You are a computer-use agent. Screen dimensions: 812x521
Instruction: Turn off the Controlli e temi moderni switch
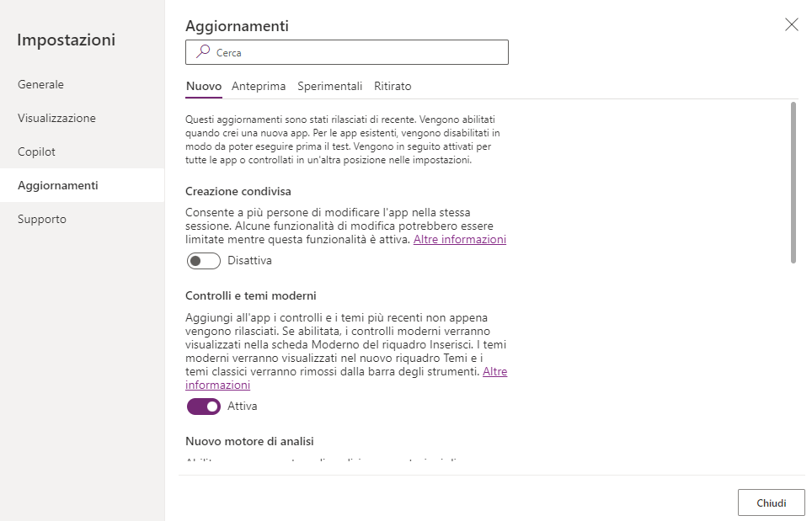coord(203,406)
